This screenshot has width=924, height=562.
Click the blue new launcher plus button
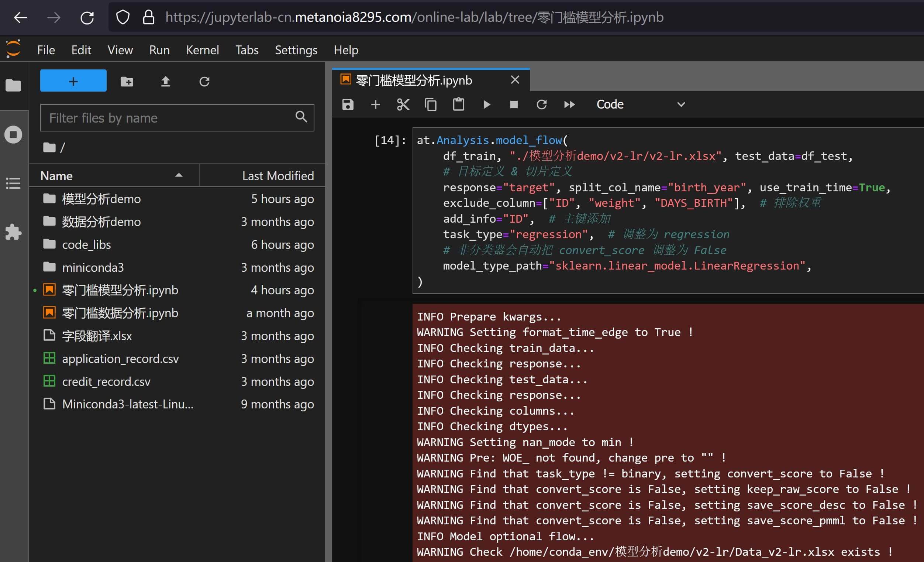[x=73, y=80]
